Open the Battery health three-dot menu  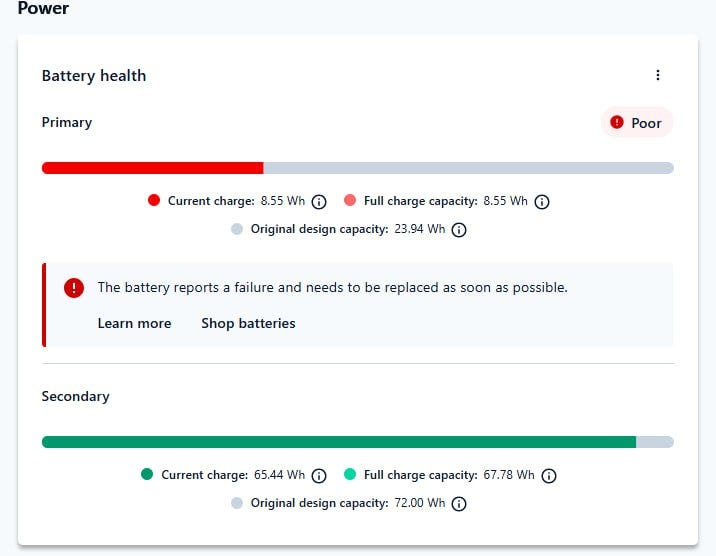(x=658, y=75)
